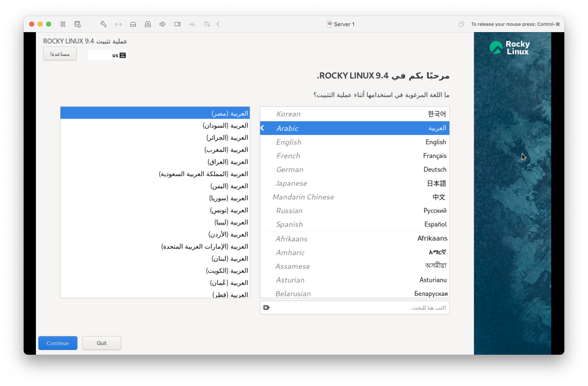Select locale العربية (الكويت)

tap(155, 271)
